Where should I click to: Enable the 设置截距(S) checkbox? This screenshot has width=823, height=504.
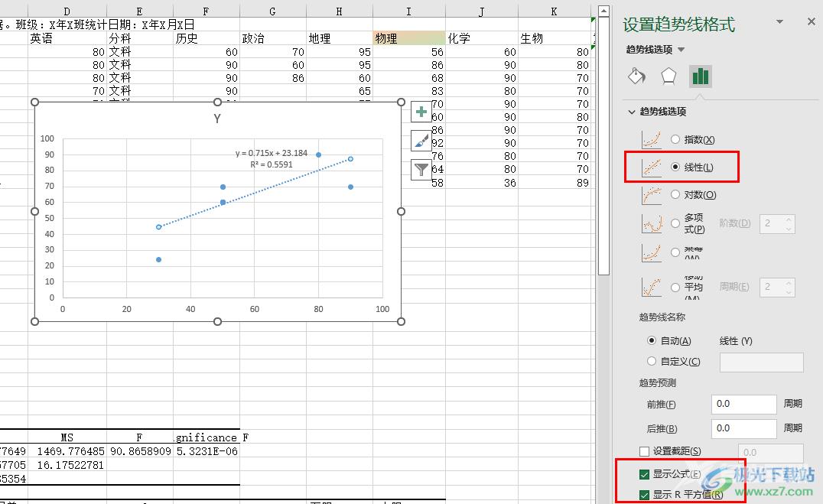(x=645, y=451)
